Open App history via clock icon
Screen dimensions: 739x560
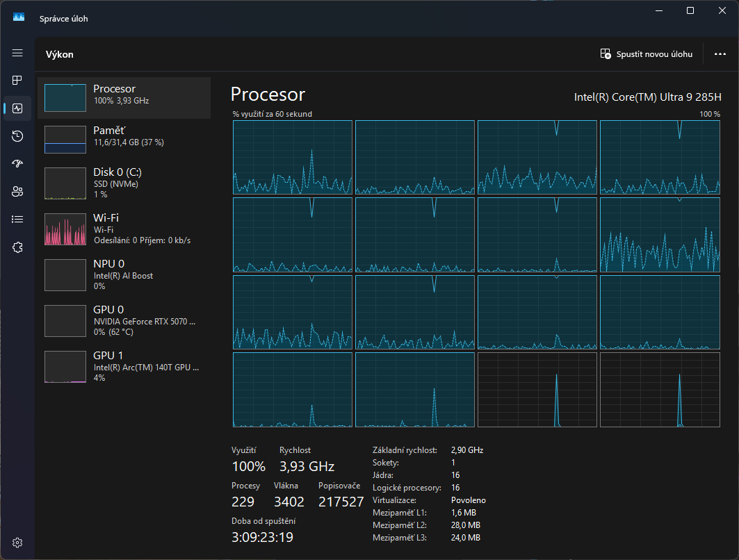pos(17,136)
